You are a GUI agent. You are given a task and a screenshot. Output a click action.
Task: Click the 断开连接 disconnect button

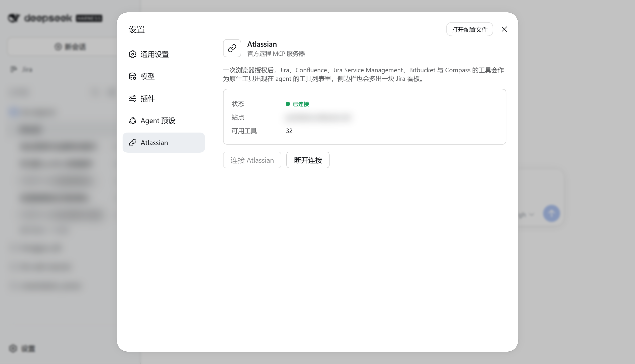[308, 160]
